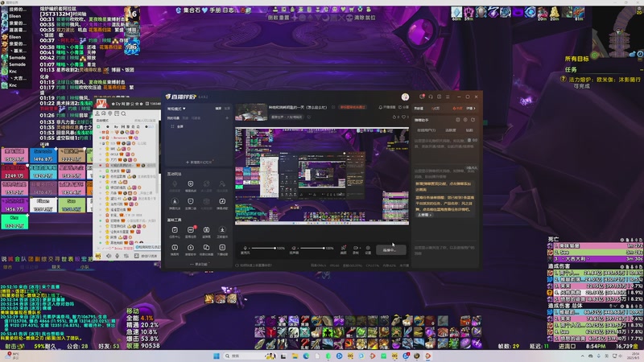Image resolution: width=644 pixels, height=362 pixels.
Task: Select 在线用户(1) tab in 弹幕助手
Action: pyautogui.click(x=427, y=130)
